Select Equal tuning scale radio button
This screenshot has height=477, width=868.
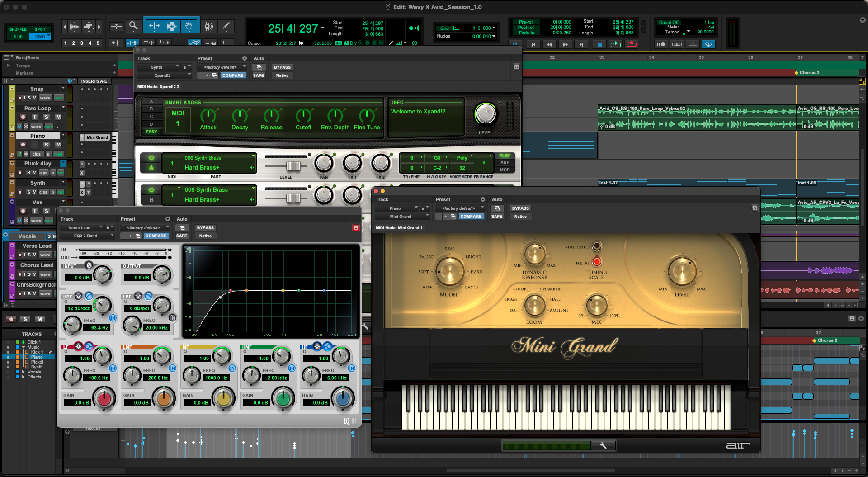pyautogui.click(x=597, y=262)
